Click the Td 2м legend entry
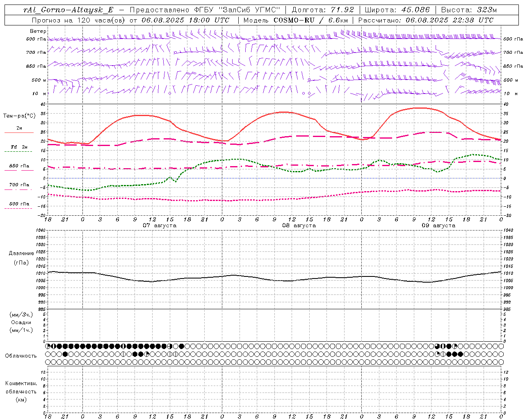This screenshot has height=420, width=525. coord(19,147)
